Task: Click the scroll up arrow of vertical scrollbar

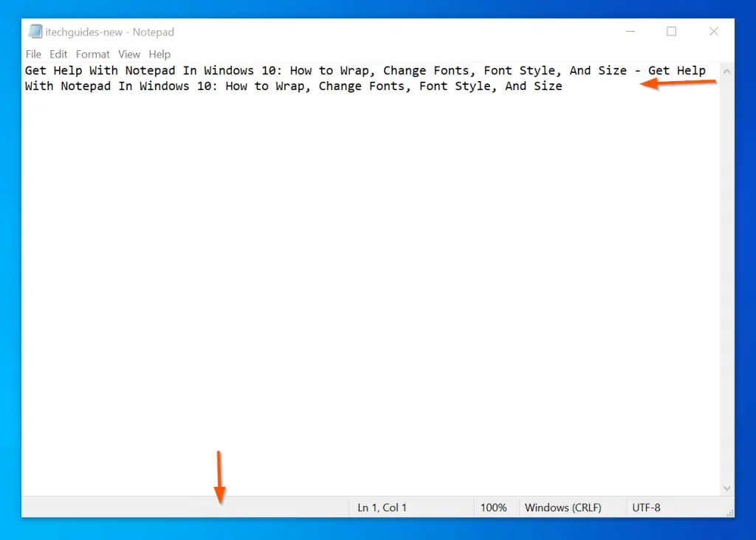Action: 726,72
